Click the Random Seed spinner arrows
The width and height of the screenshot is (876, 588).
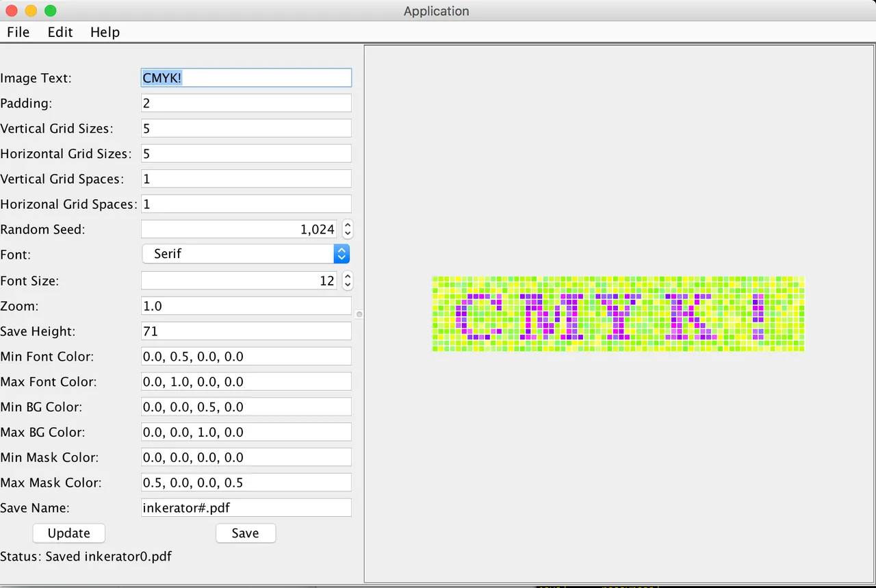point(347,229)
